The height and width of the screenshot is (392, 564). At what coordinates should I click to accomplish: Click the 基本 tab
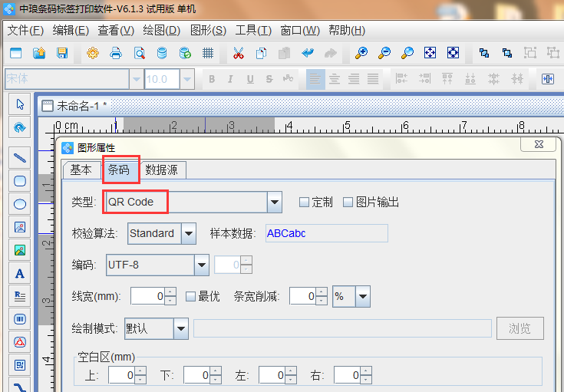pyautogui.click(x=81, y=170)
